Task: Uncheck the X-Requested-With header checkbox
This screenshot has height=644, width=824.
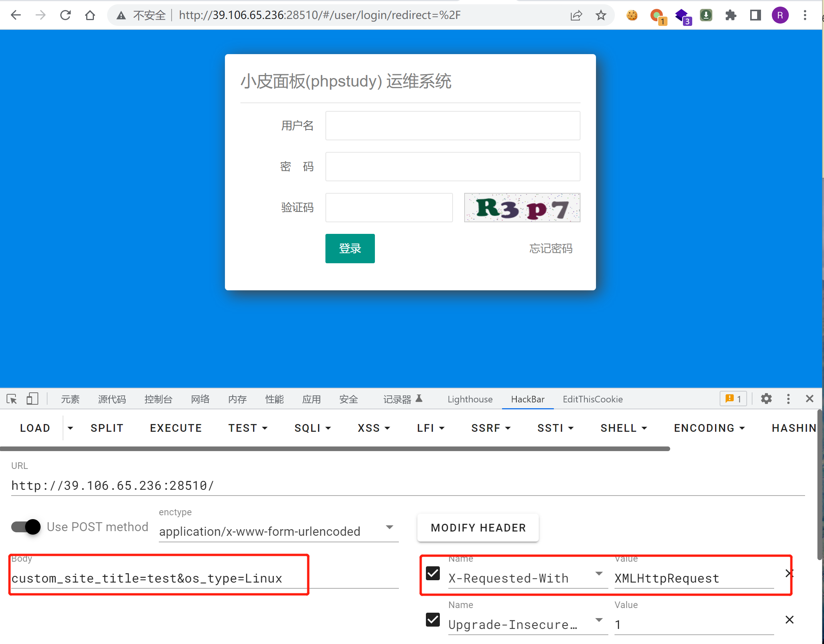Action: pos(432,573)
